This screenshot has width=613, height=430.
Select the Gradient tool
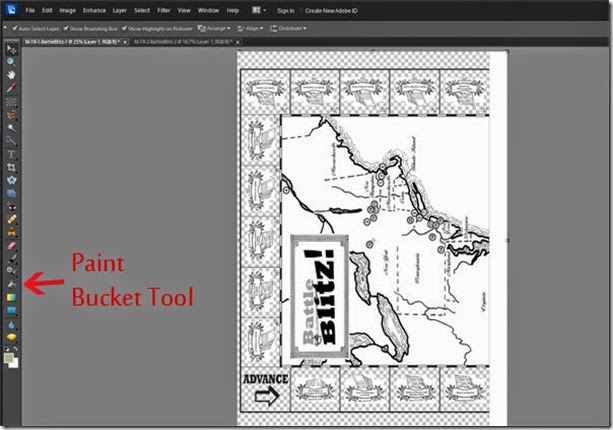(11, 297)
